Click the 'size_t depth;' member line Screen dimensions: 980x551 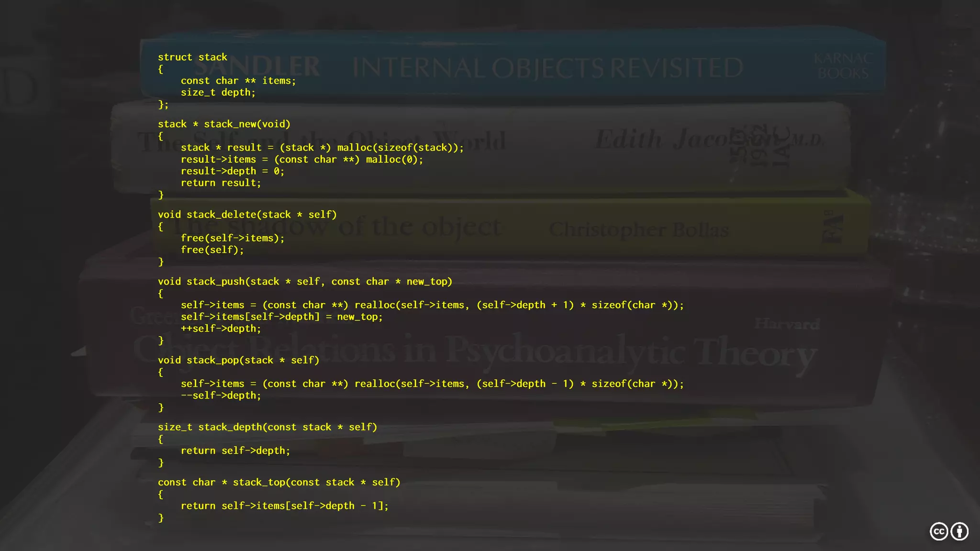[x=218, y=92]
